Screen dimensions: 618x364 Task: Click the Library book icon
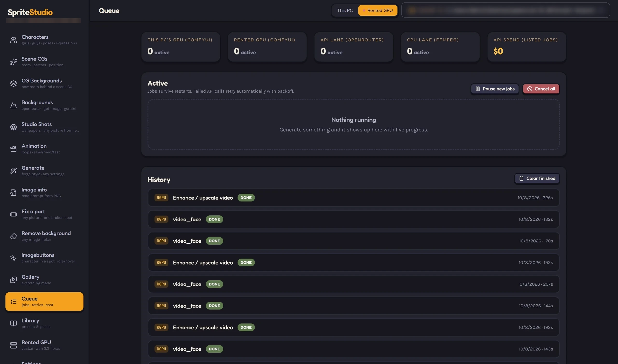[14, 323]
